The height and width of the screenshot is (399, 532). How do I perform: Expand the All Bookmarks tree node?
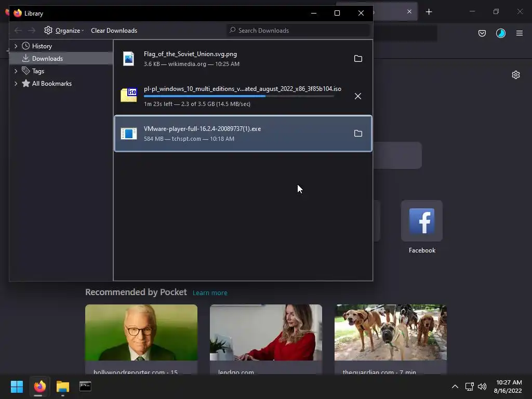click(16, 84)
